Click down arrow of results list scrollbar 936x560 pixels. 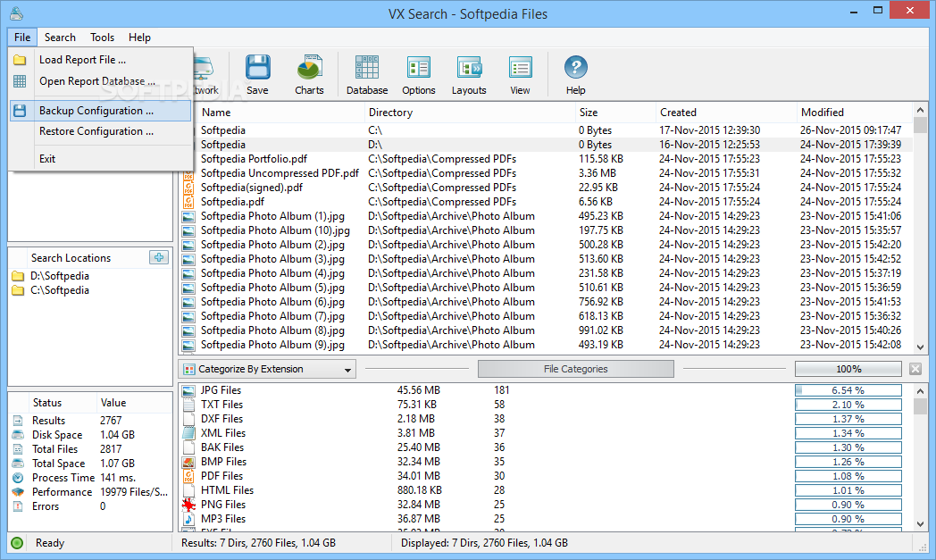click(920, 347)
